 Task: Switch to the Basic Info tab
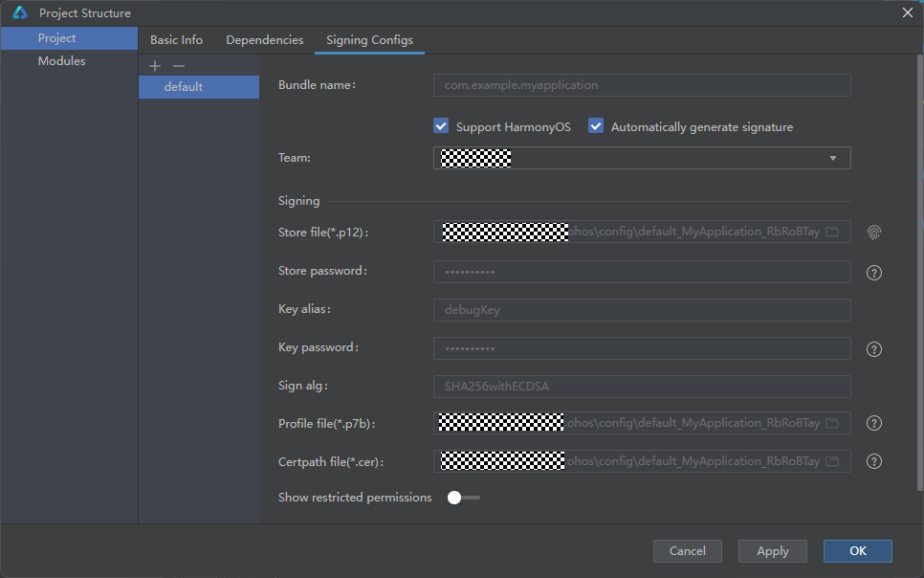pos(176,40)
